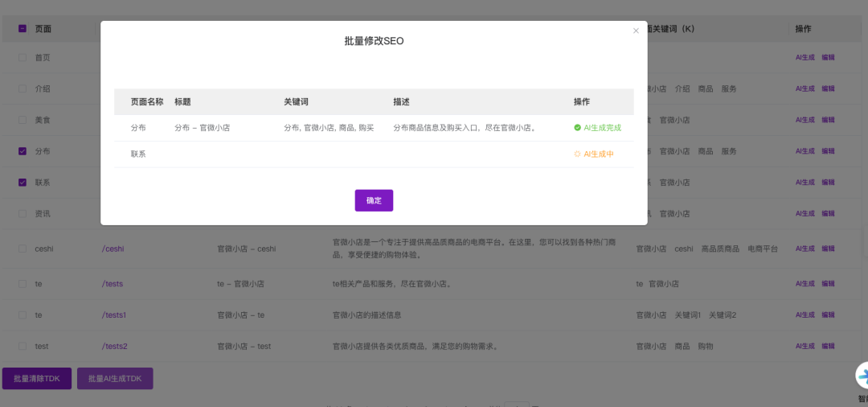
Task: Click the orange AI生成中 loading icon
Action: 577,154
